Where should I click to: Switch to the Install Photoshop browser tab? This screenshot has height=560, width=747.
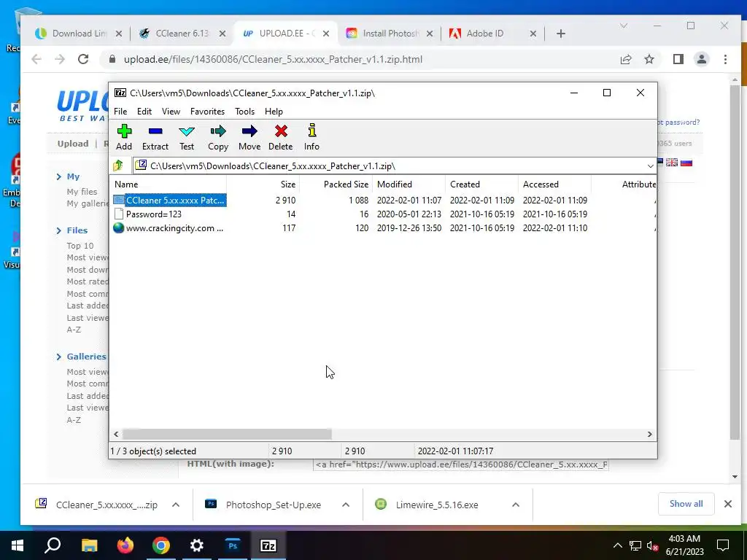click(390, 34)
